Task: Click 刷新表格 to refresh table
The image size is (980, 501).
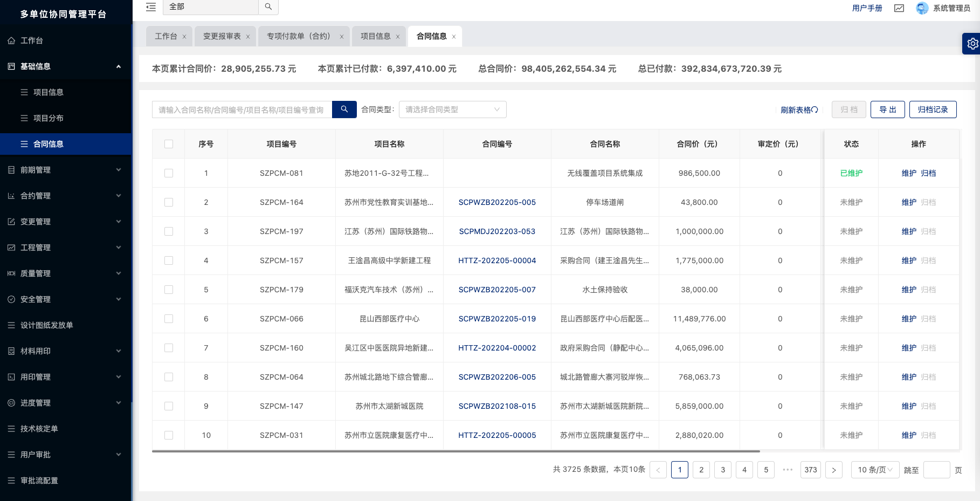Action: [x=799, y=110]
